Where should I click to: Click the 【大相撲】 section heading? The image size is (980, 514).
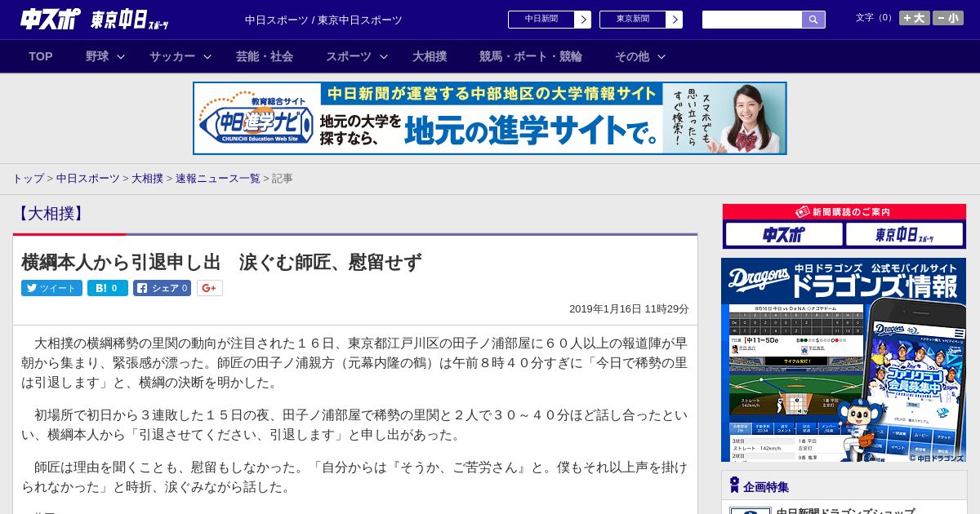[49, 214]
